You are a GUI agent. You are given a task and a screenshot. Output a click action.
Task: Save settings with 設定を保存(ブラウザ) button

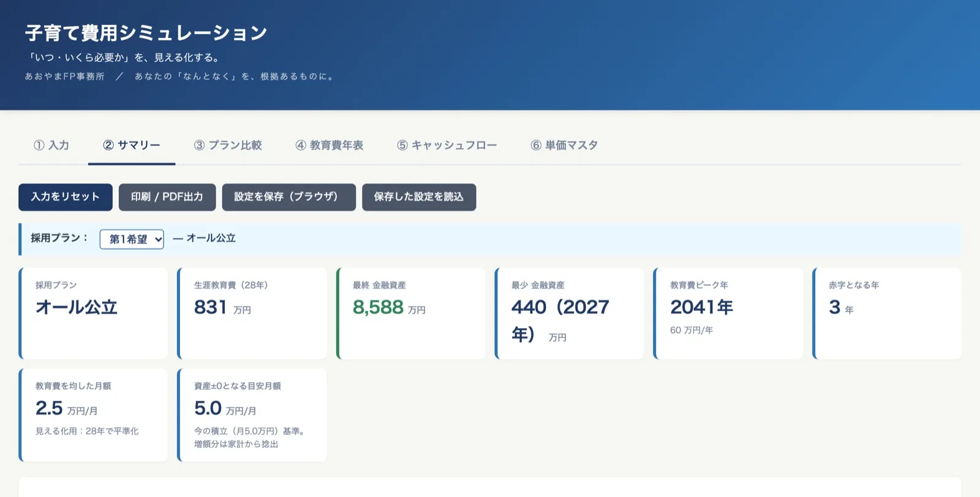[x=289, y=197]
